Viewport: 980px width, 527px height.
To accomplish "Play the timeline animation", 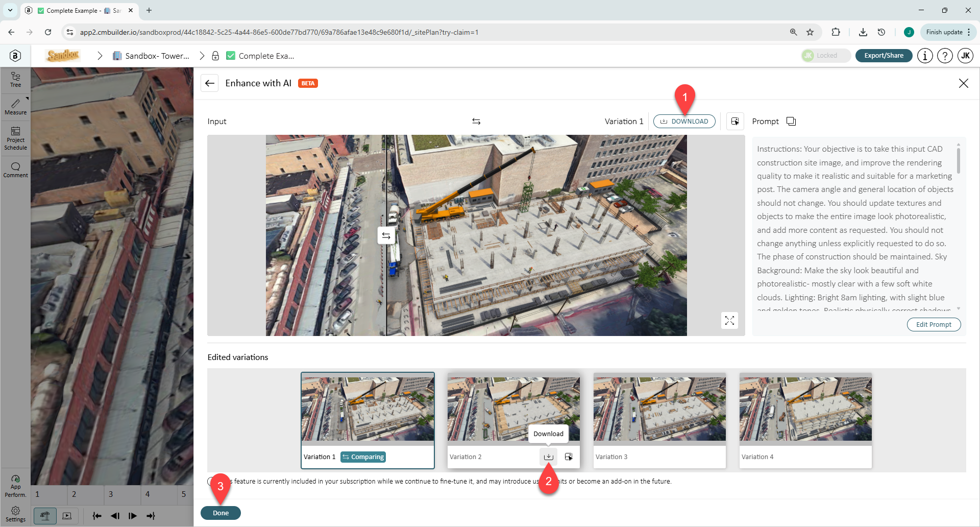I will pyautogui.click(x=133, y=516).
